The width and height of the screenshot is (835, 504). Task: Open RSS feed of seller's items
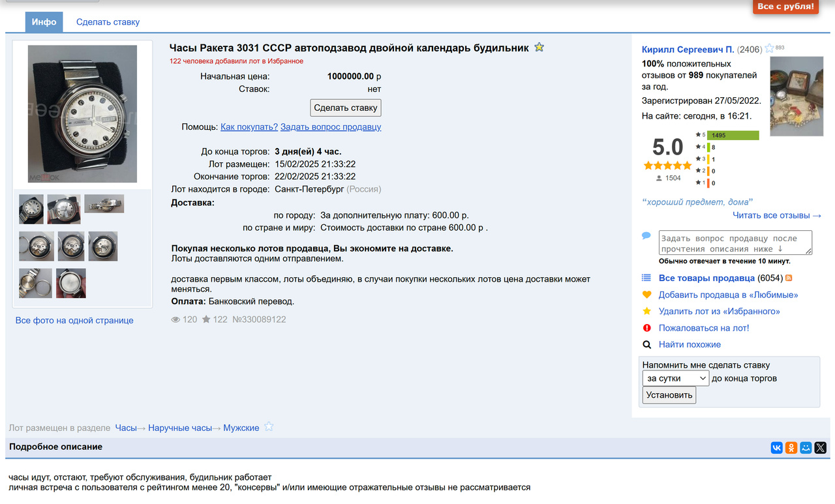tap(789, 278)
